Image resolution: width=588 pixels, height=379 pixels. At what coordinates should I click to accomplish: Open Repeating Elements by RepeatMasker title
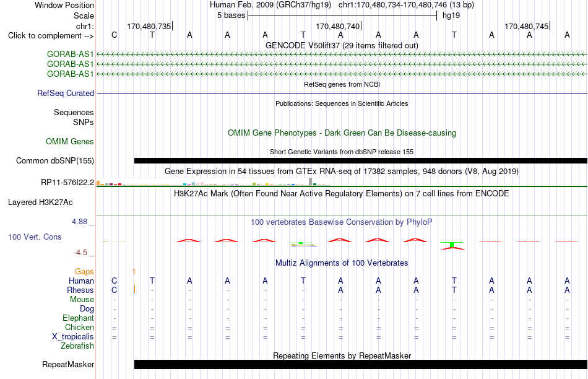point(342,355)
